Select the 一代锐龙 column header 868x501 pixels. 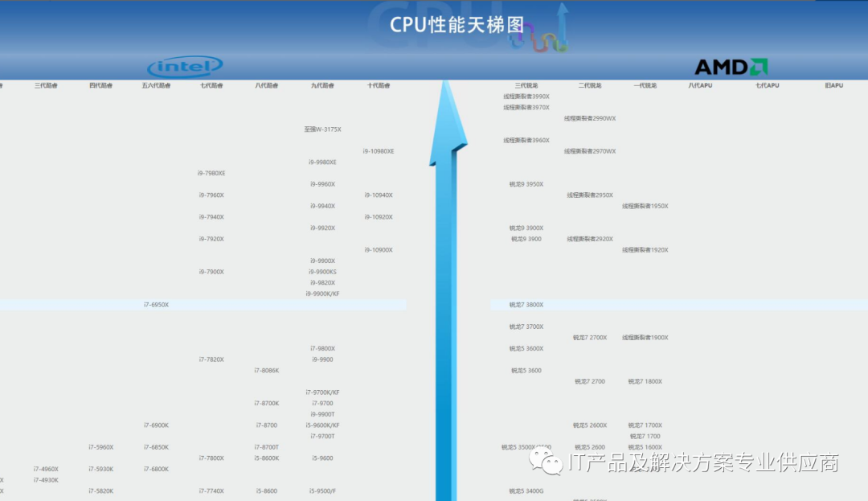[645, 85]
